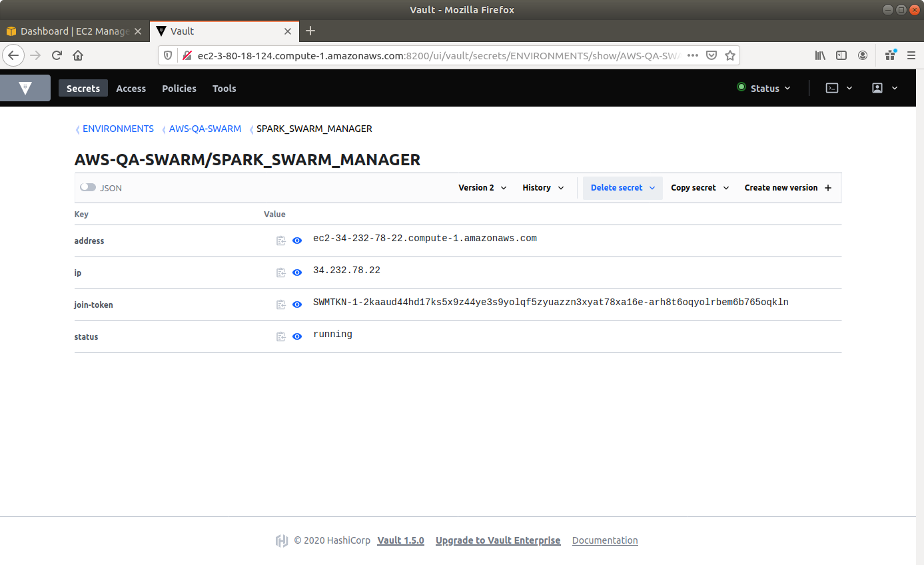924x565 pixels.
Task: Go to the Tools section
Action: (x=225, y=88)
